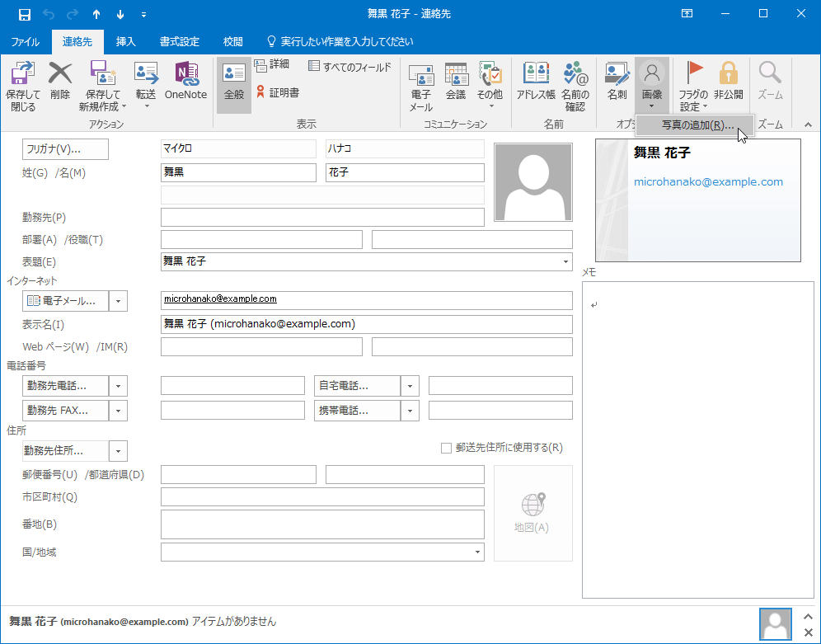821x644 pixels.
Task: Open the Country/Region dropdown list
Action: [477, 552]
